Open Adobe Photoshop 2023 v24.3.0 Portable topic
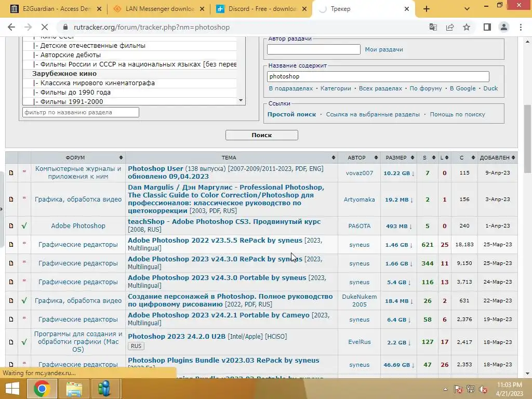 coord(217,277)
